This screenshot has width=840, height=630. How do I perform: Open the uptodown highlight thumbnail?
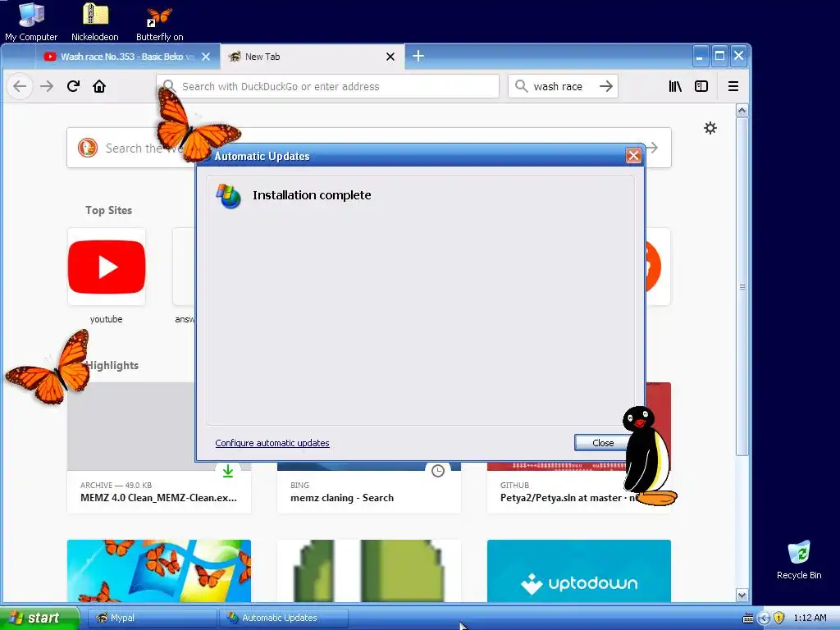click(579, 571)
